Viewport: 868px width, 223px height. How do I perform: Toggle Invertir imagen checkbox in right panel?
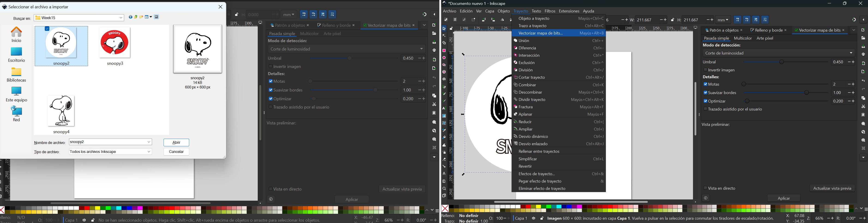coord(705,70)
